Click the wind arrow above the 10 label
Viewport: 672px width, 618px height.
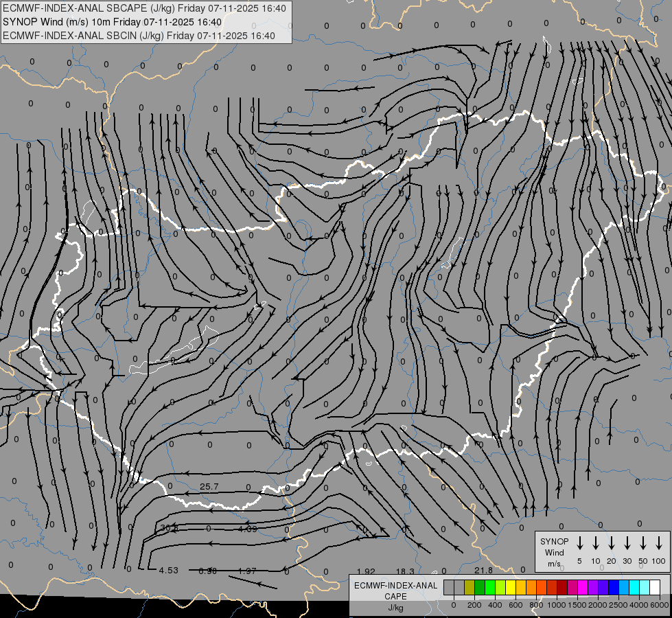coord(596,542)
